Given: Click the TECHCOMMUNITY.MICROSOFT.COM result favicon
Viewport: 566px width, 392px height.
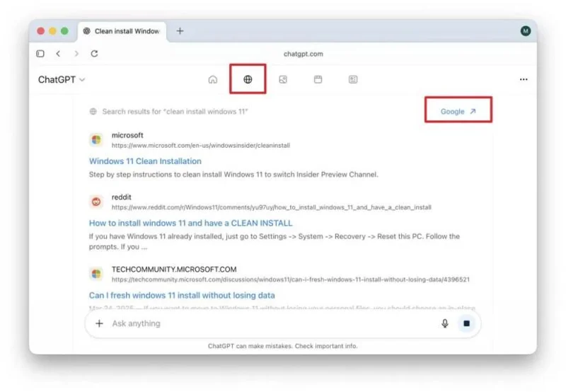Looking at the screenshot, I should (96, 274).
